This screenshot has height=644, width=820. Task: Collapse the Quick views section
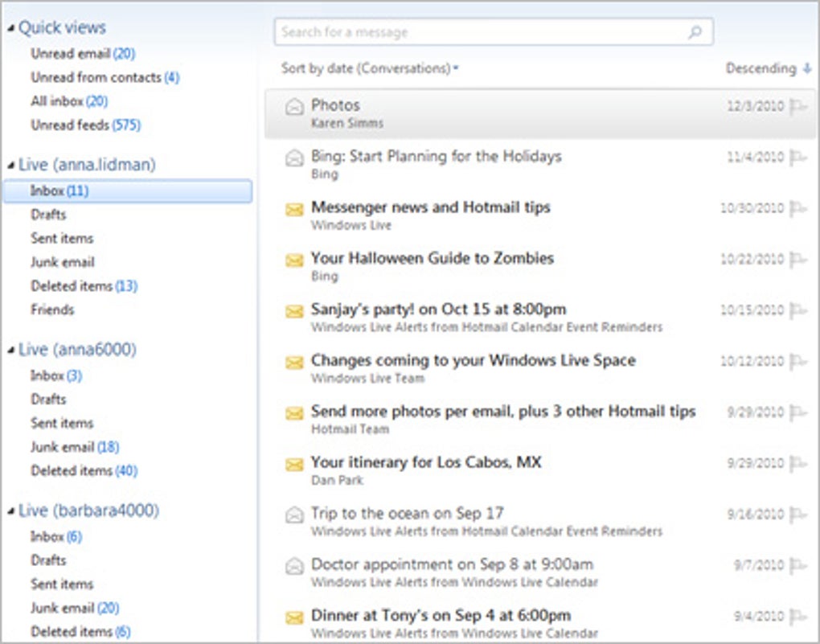point(11,28)
